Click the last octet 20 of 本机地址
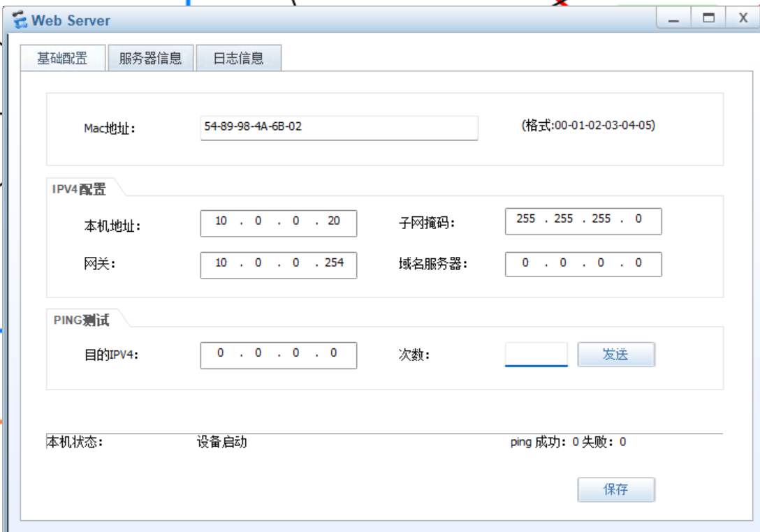The image size is (760, 532). coord(334,221)
